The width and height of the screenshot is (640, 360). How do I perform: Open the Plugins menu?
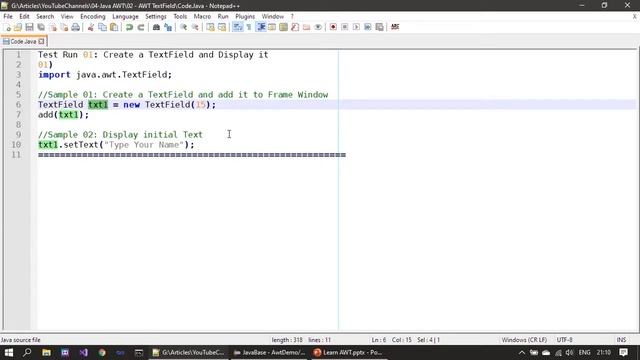pyautogui.click(x=245, y=16)
